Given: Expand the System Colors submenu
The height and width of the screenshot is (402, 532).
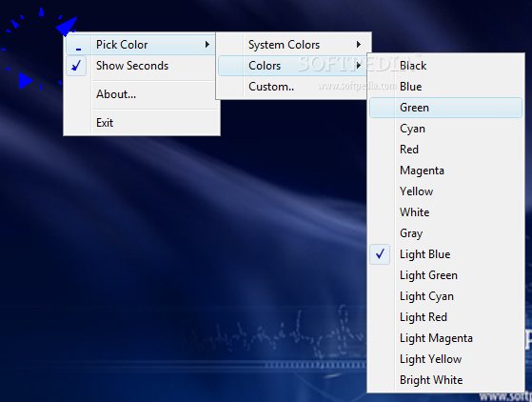Looking at the screenshot, I should [x=293, y=45].
